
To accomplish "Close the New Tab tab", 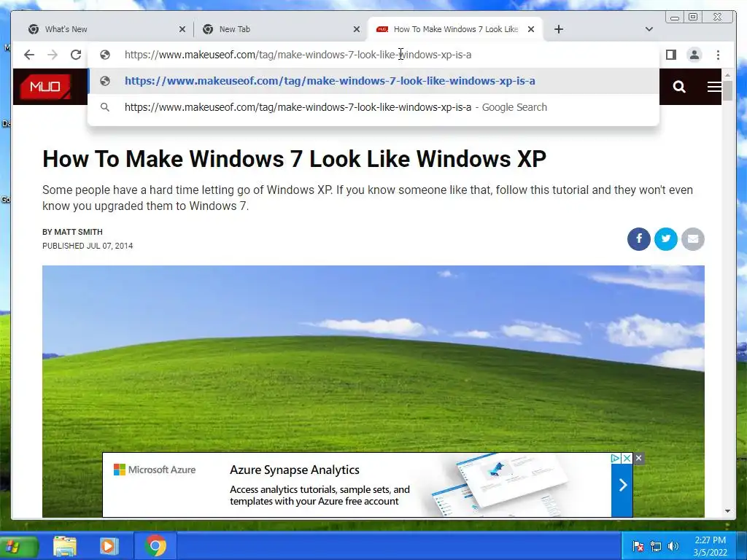I will point(356,29).
